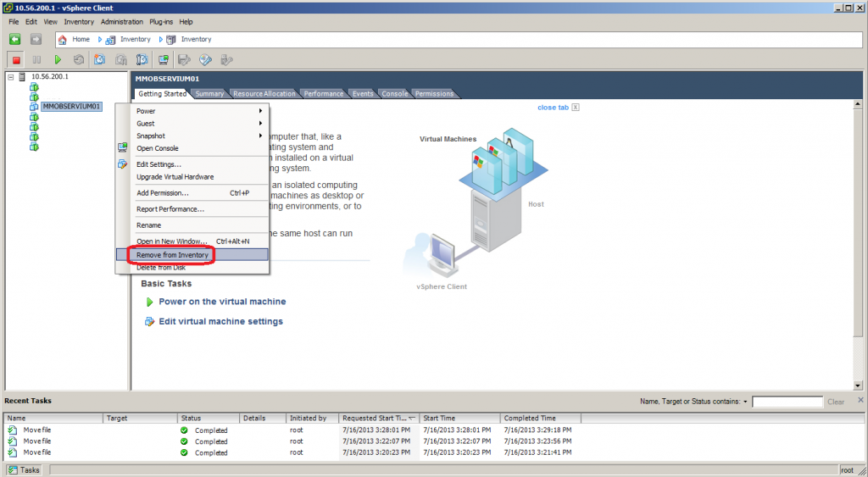Choose Report Performance menu entry

[192, 209]
